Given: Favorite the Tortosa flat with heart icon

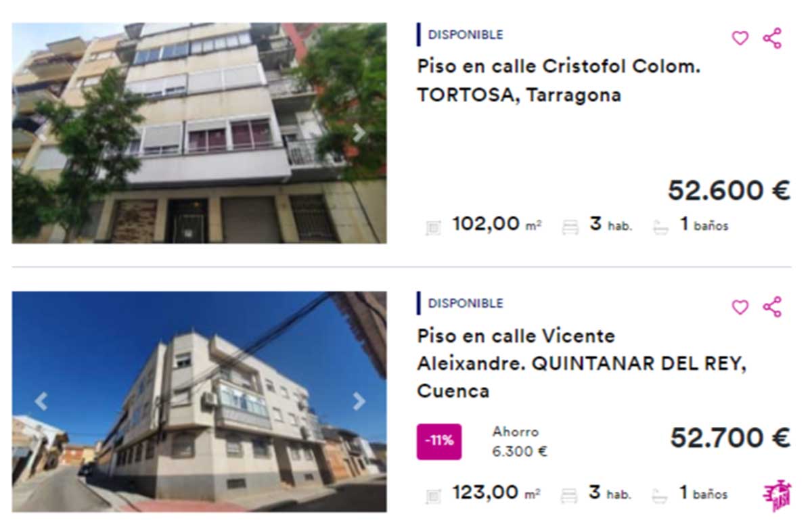Looking at the screenshot, I should click(740, 39).
